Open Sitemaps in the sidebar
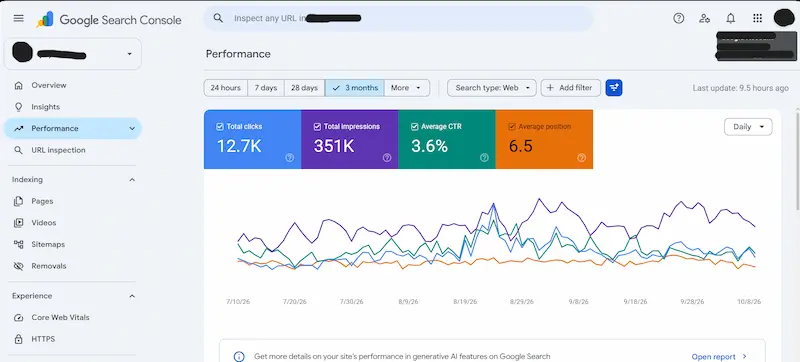Image resolution: width=800 pixels, height=362 pixels. point(48,244)
